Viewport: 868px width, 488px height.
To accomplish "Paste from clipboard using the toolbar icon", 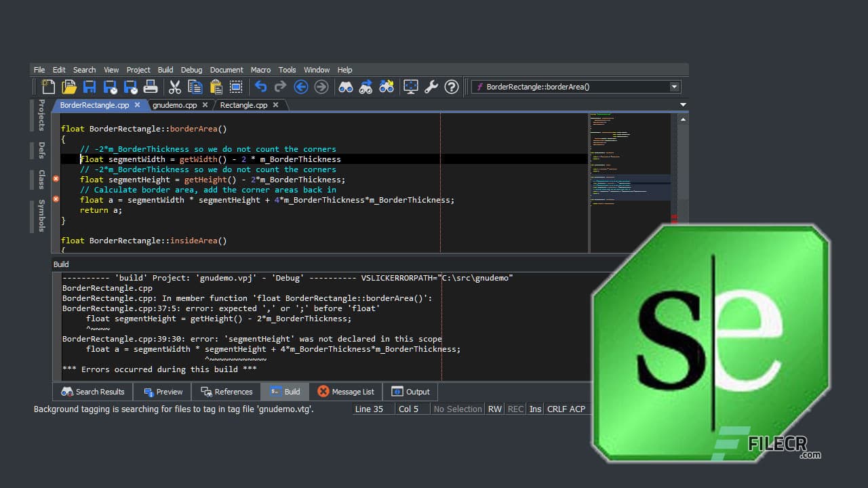I will pos(216,86).
